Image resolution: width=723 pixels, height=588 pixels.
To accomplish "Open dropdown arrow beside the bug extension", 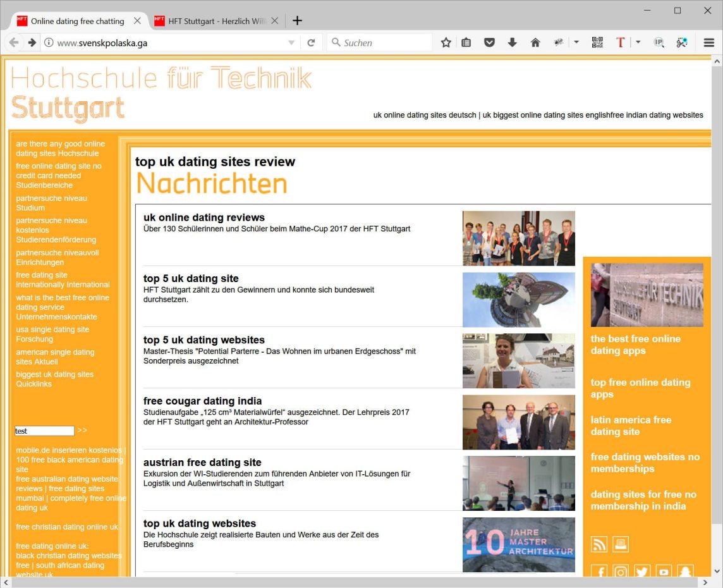I will (576, 42).
